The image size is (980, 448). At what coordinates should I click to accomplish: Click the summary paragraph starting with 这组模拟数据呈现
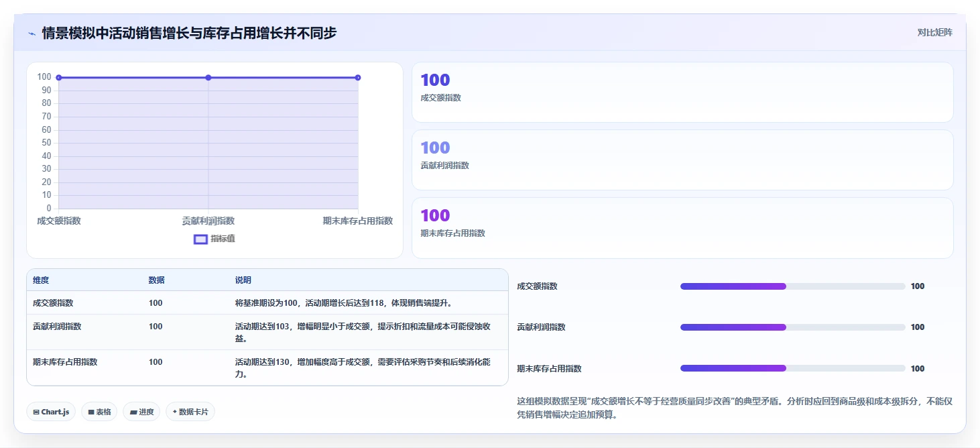[x=735, y=408]
